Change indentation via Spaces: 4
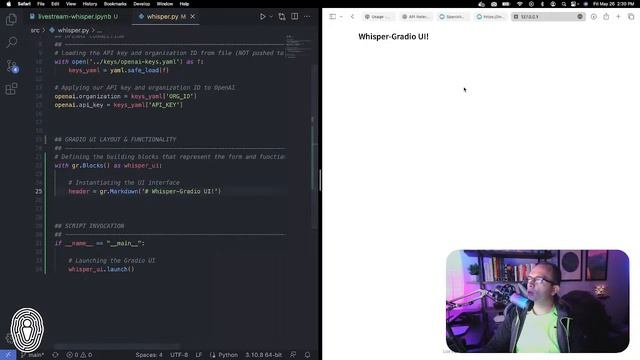This screenshot has width=640, height=360. (x=149, y=355)
